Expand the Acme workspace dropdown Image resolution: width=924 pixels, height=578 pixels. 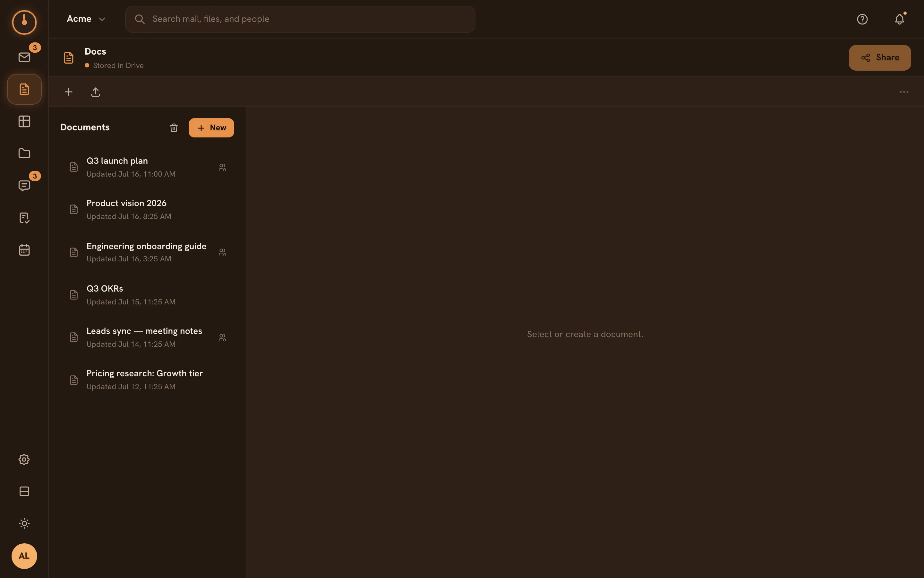tap(86, 19)
